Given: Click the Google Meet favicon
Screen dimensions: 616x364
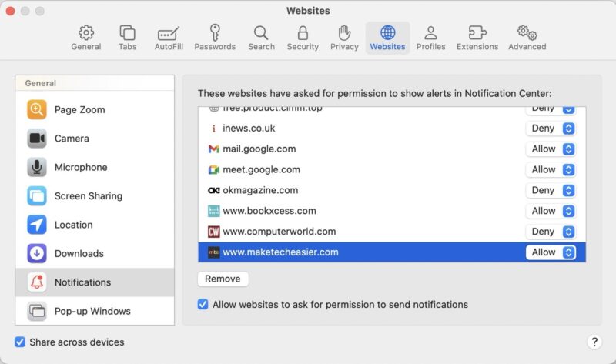Looking at the screenshot, I should (213, 169).
